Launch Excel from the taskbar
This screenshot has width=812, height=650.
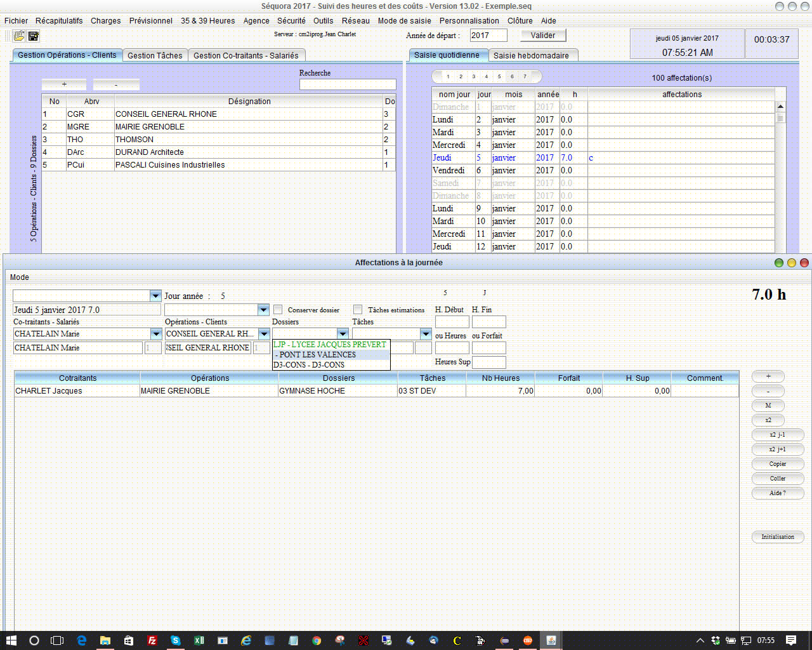[x=199, y=640]
